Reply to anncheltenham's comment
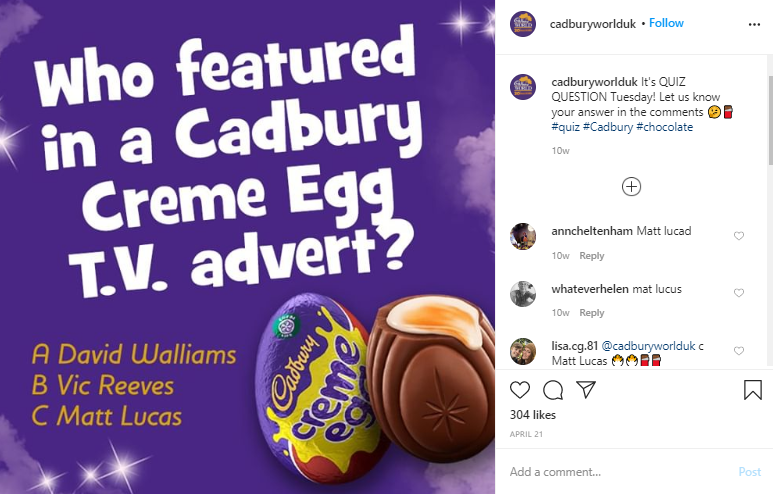 (x=592, y=256)
